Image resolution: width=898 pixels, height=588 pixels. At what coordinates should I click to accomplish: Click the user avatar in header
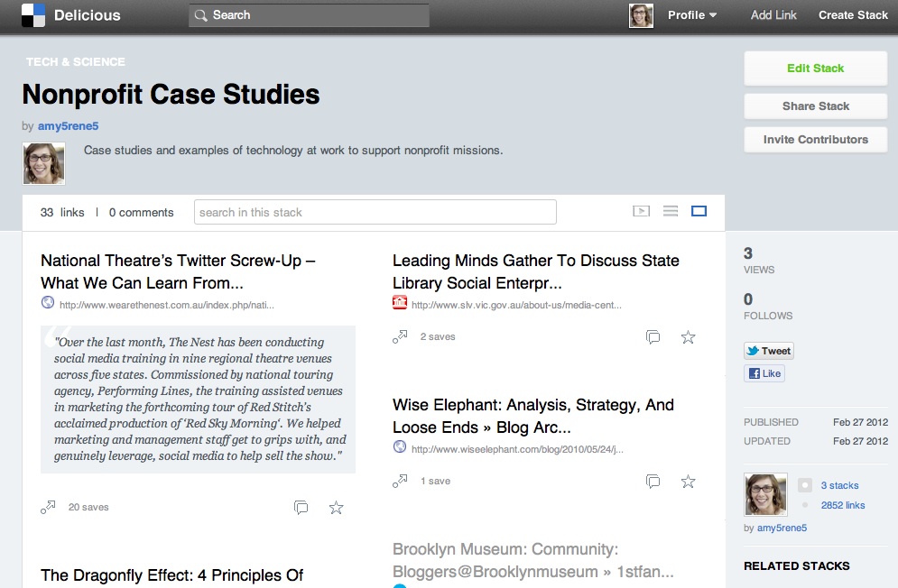[641, 15]
